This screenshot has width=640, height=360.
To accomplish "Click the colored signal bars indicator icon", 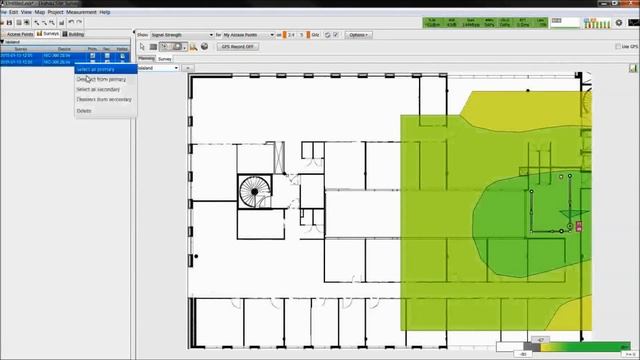I will coord(597,23).
